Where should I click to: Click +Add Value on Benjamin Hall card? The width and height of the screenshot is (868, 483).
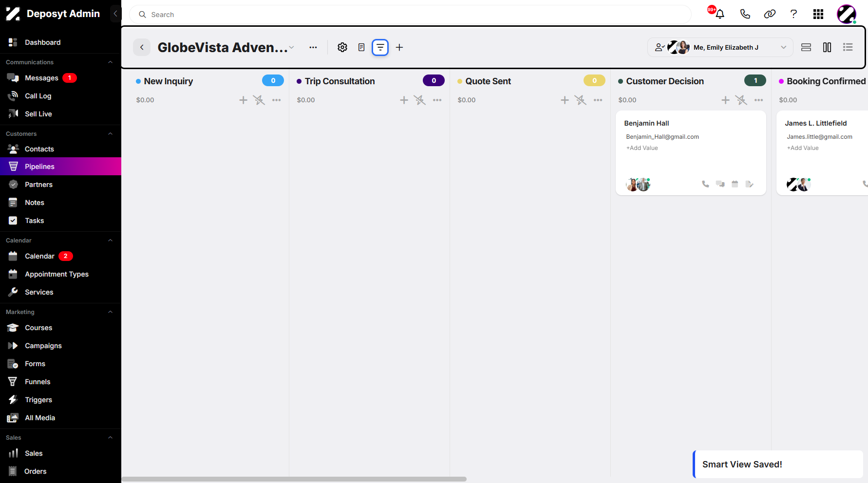click(x=642, y=148)
